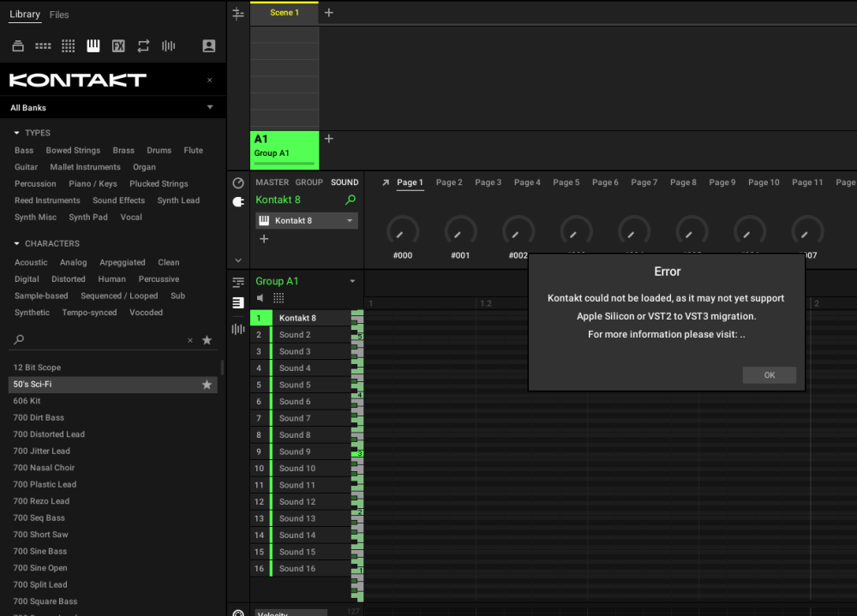The image size is (857, 616).
Task: Select the A1 Group pad
Action: (285, 150)
